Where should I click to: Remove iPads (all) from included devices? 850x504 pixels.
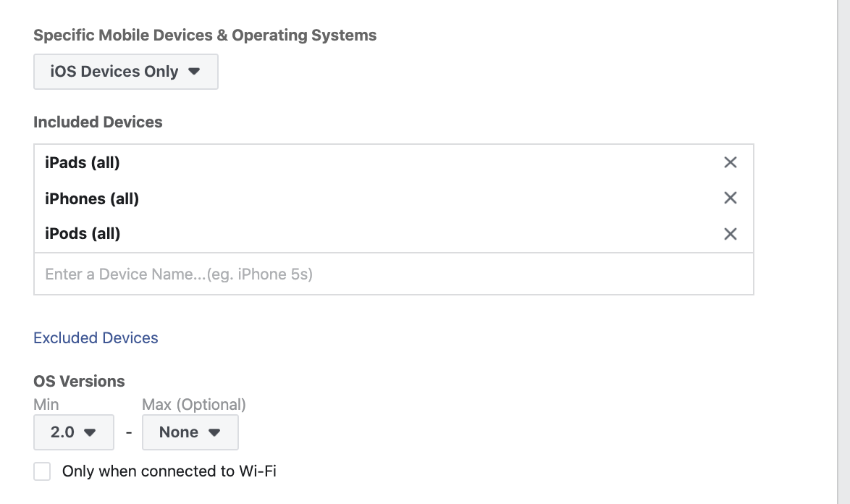coord(731,162)
